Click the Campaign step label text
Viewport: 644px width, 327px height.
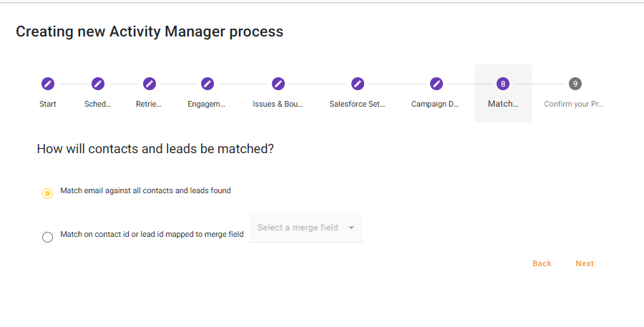coord(435,104)
